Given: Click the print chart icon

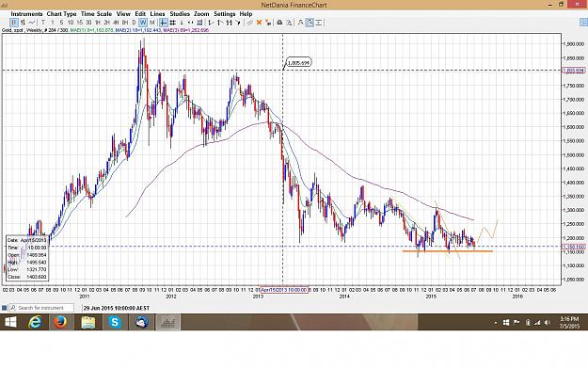Looking at the screenshot, I should (x=279, y=23).
